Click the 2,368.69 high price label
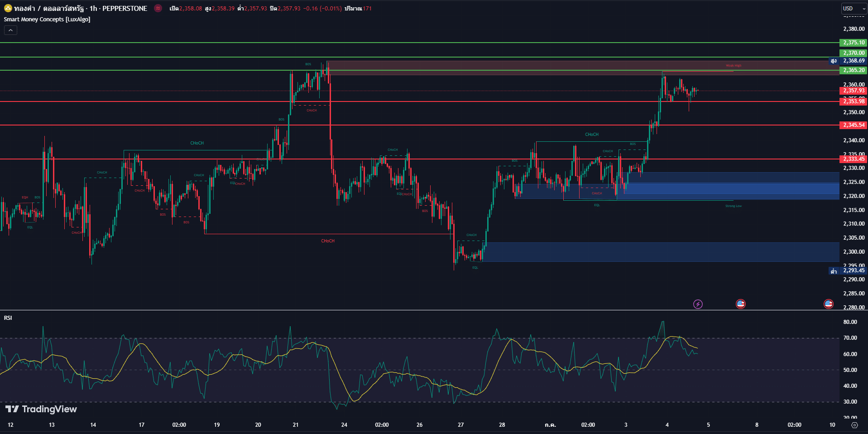 click(854, 61)
